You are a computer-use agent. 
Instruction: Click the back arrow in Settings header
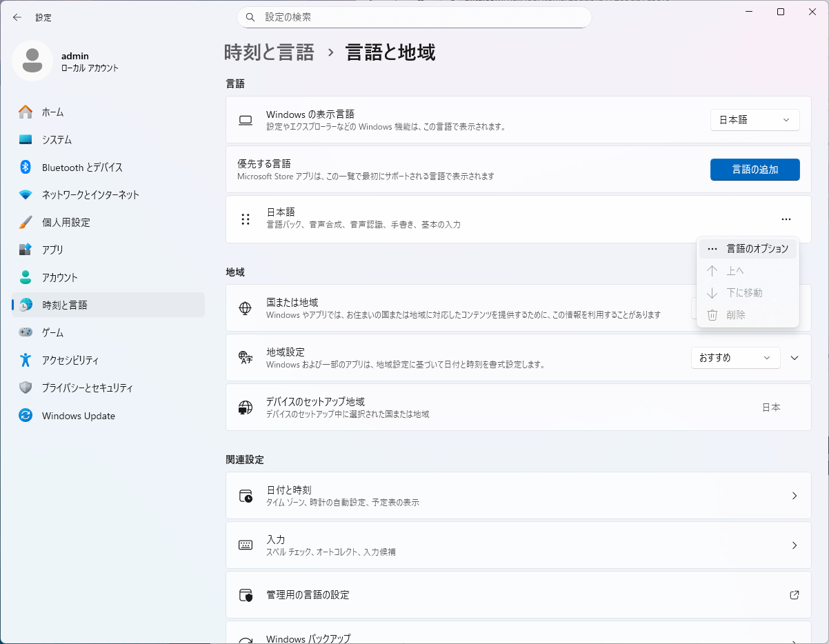(17, 17)
